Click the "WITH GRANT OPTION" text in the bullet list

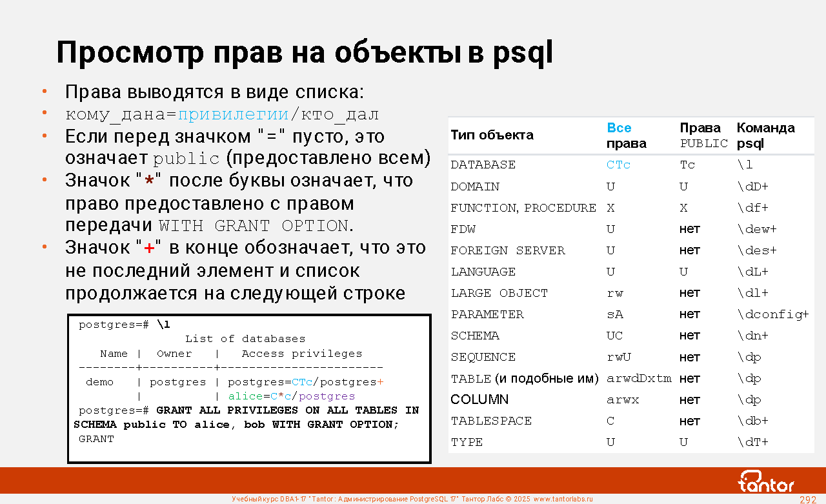click(x=254, y=226)
